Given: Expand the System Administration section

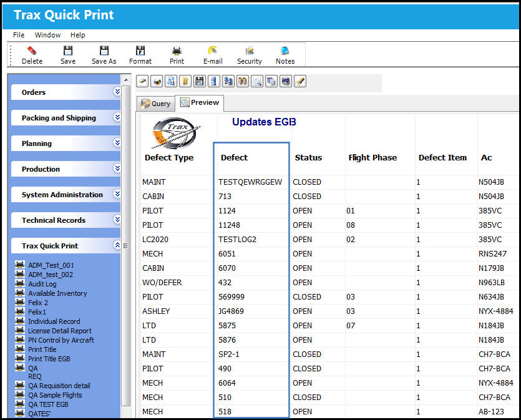Looking at the screenshot, I should coord(117,193).
